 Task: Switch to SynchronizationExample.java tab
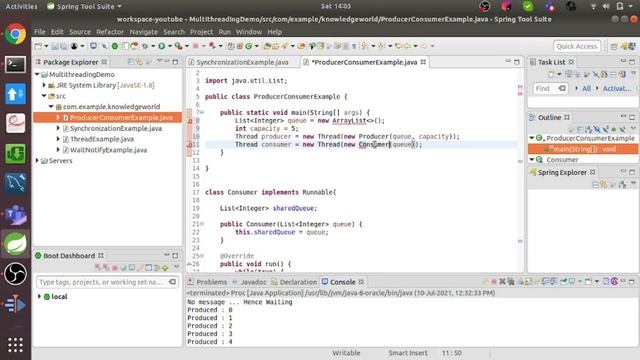pyautogui.click(x=242, y=62)
